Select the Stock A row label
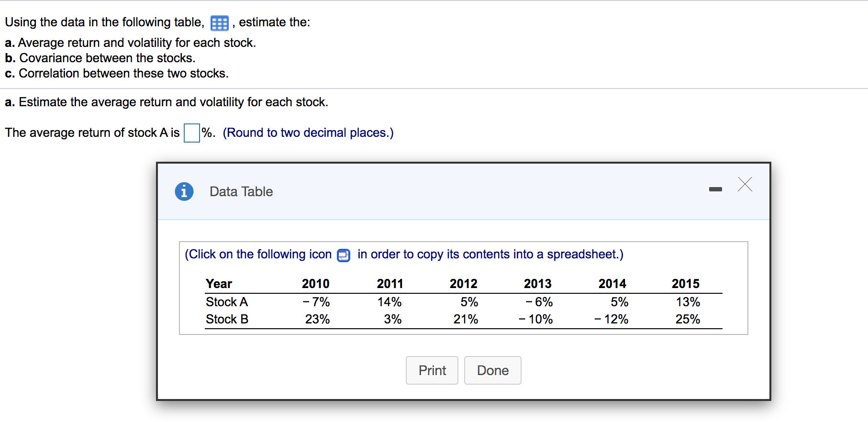Screen dimensions: 868x422 pos(226,302)
